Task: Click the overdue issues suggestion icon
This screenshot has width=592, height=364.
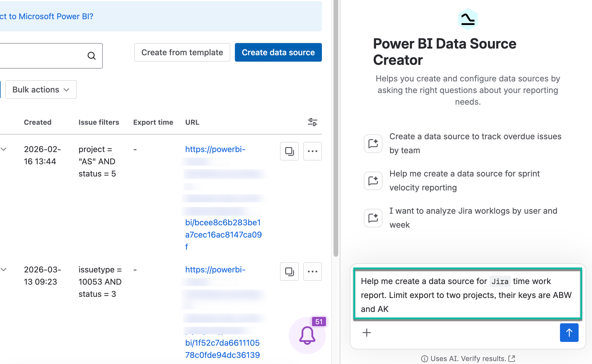Action: (x=373, y=144)
